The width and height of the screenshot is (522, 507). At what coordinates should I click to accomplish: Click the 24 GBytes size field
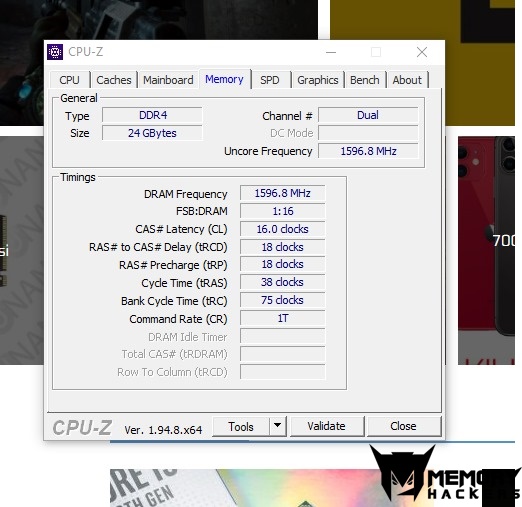pos(152,133)
